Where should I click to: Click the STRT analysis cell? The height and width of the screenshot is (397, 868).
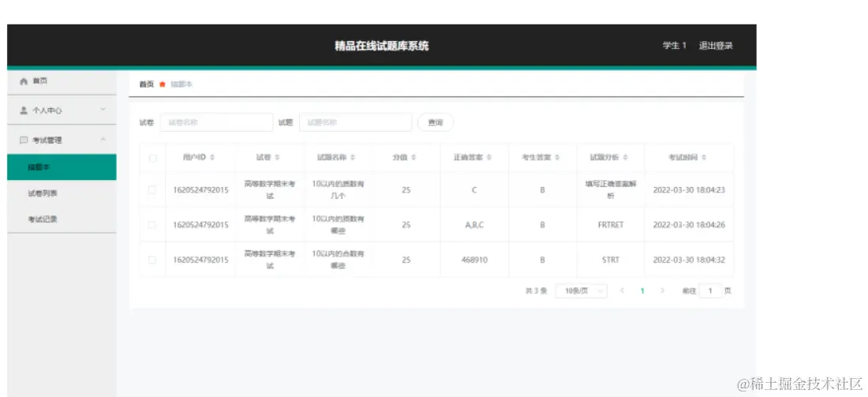[611, 260]
